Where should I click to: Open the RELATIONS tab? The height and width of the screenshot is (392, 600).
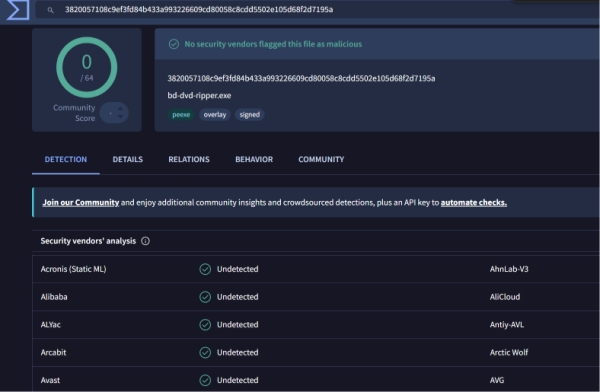(x=189, y=159)
